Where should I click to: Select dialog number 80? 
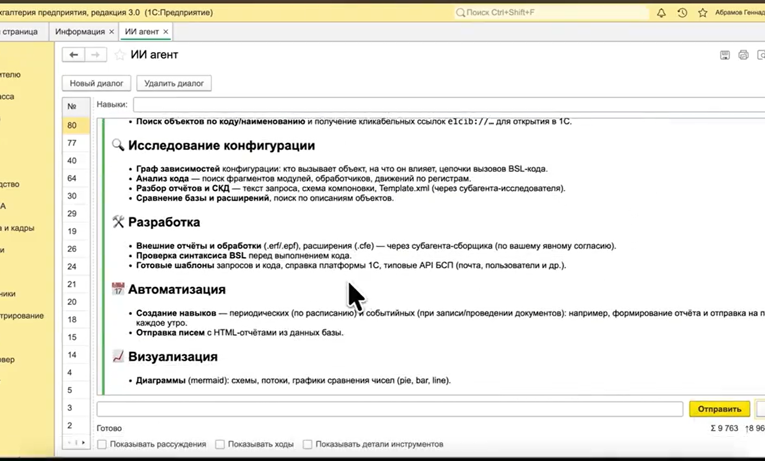pos(76,125)
